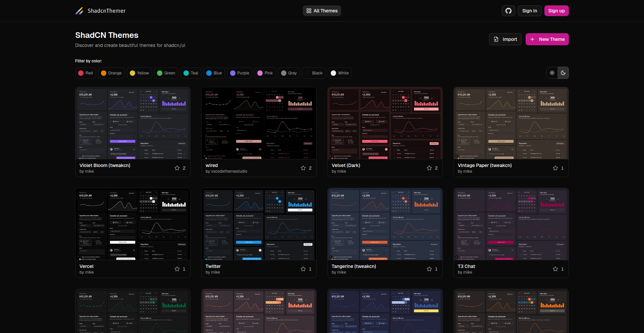
Task: Click the "wired" theme title
Action: pyautogui.click(x=212, y=165)
